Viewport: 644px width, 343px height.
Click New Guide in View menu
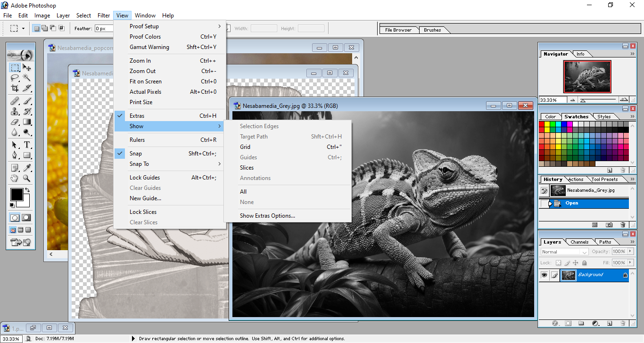tap(145, 198)
